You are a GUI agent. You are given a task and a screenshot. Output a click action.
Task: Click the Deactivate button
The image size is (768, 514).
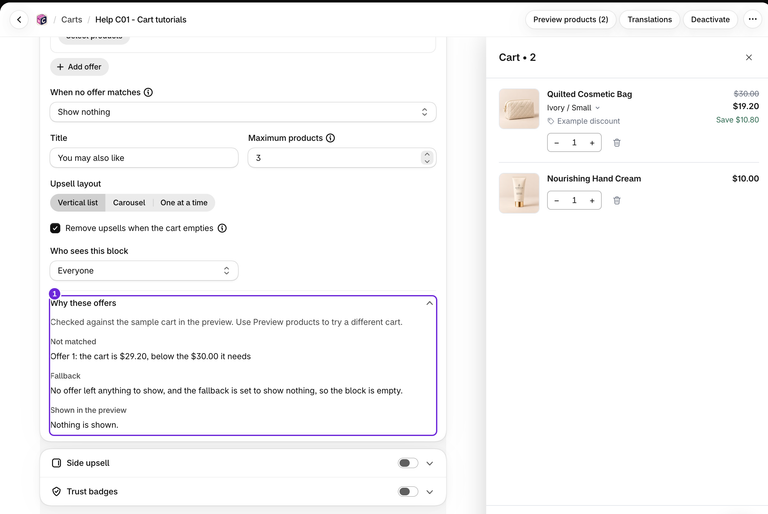pos(710,20)
